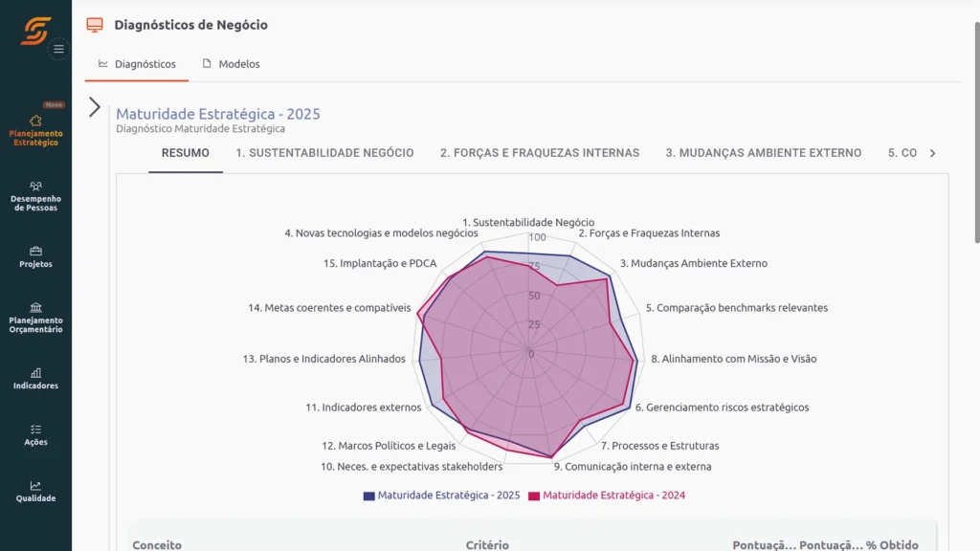
Task: Click the Diagnósticos de Negócio page heading
Action: pos(190,25)
